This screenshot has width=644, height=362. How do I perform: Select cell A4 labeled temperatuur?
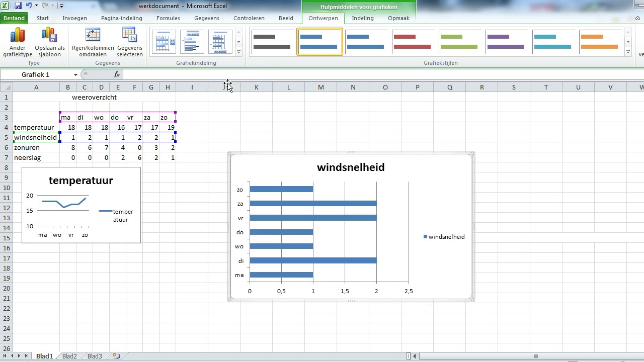pos(36,127)
